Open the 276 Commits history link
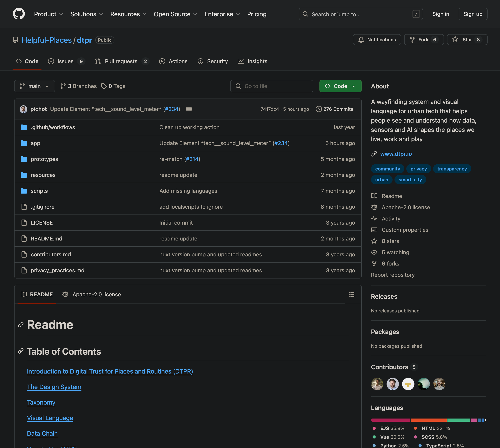This screenshot has height=448, width=500. (x=334, y=109)
